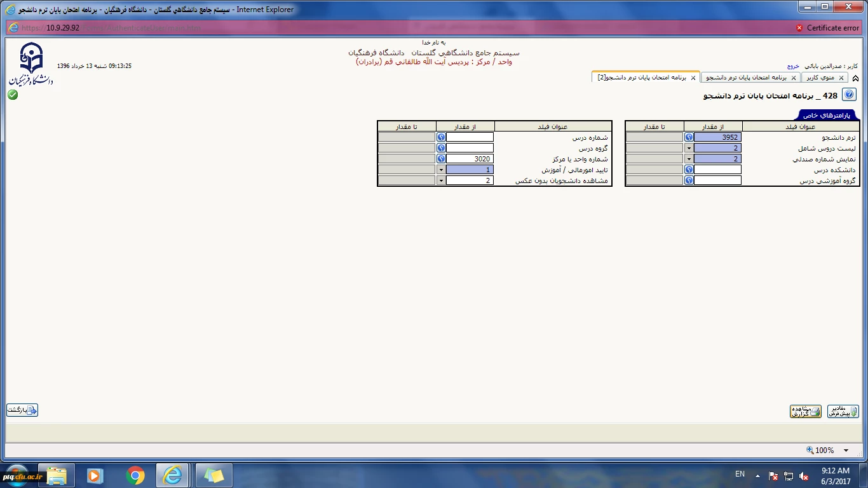Click the خروج logout link

793,66
